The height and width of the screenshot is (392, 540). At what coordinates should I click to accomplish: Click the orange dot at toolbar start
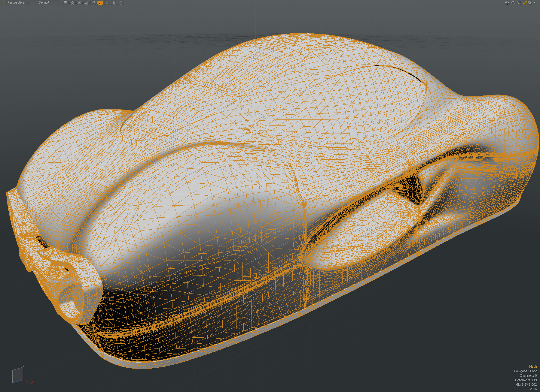coord(2,3)
